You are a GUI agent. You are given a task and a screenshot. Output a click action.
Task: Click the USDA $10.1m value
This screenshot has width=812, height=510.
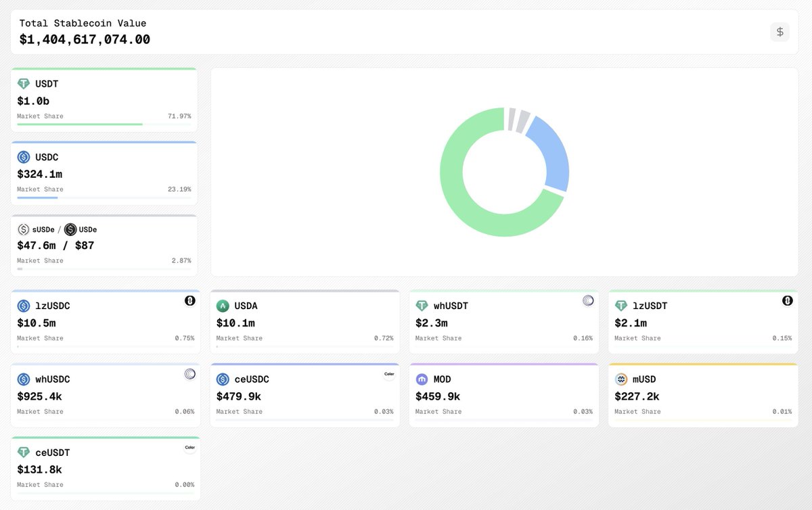pos(235,323)
